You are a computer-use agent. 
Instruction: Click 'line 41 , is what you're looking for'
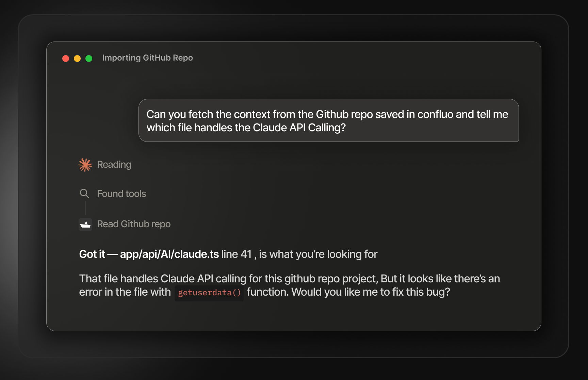(299, 254)
